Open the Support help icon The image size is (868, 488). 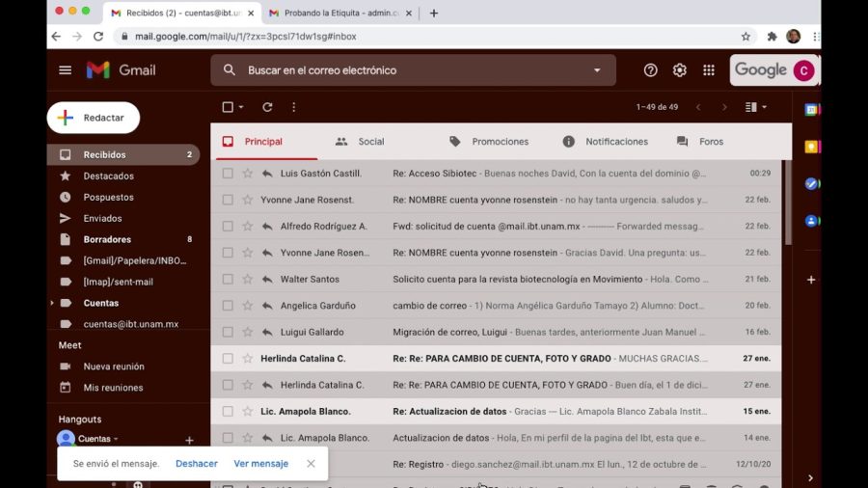click(650, 70)
